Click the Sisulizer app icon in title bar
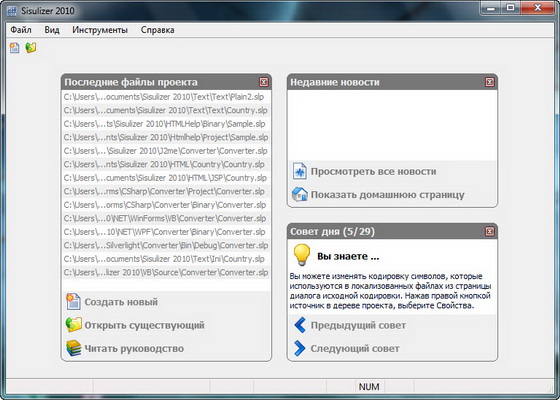This screenshot has width=560, height=400. pyautogui.click(x=12, y=11)
